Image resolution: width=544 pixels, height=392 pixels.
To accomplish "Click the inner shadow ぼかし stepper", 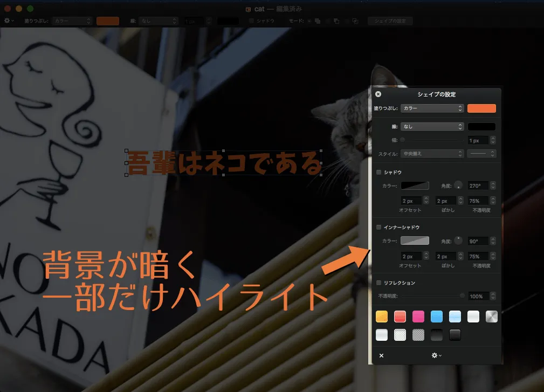I will click(461, 256).
